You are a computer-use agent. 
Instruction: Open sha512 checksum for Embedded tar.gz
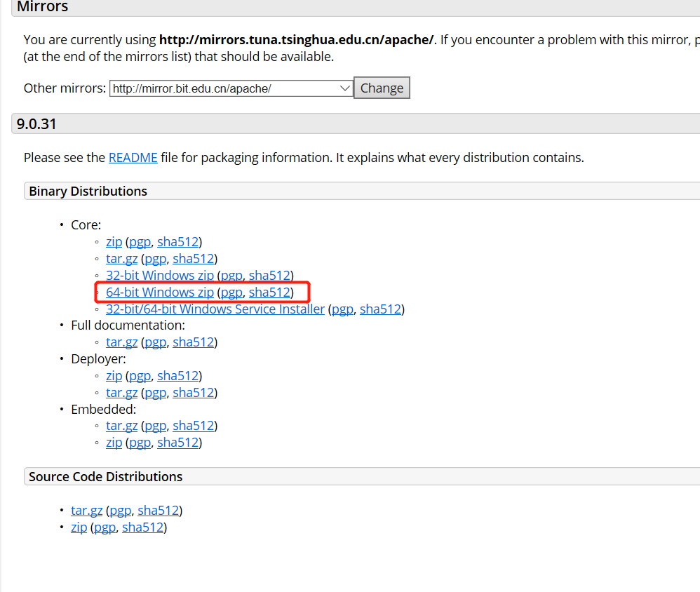(x=194, y=426)
